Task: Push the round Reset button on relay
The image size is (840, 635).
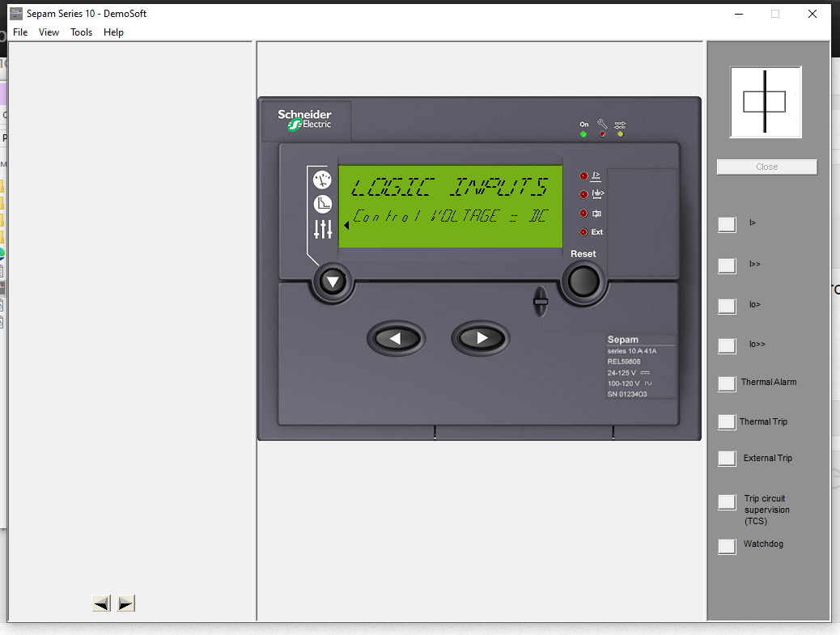Action: 583,282
